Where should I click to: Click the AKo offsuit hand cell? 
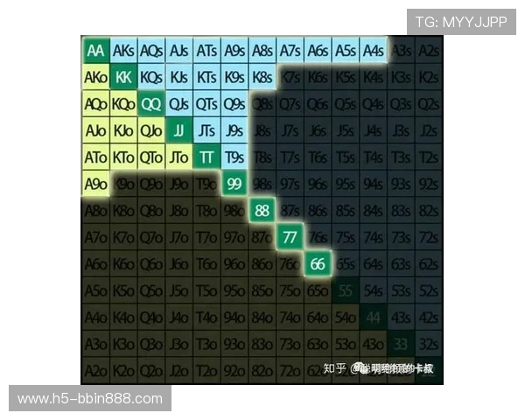96,77
